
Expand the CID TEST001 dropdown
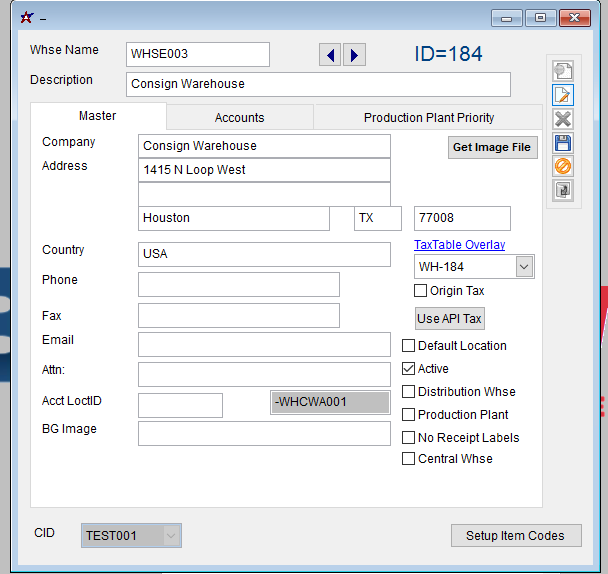pos(170,536)
